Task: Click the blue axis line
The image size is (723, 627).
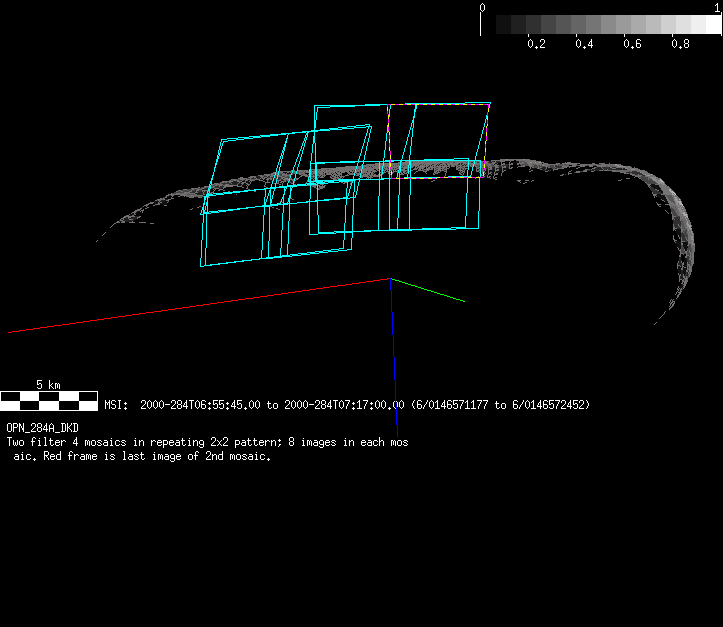Action: coord(394,357)
